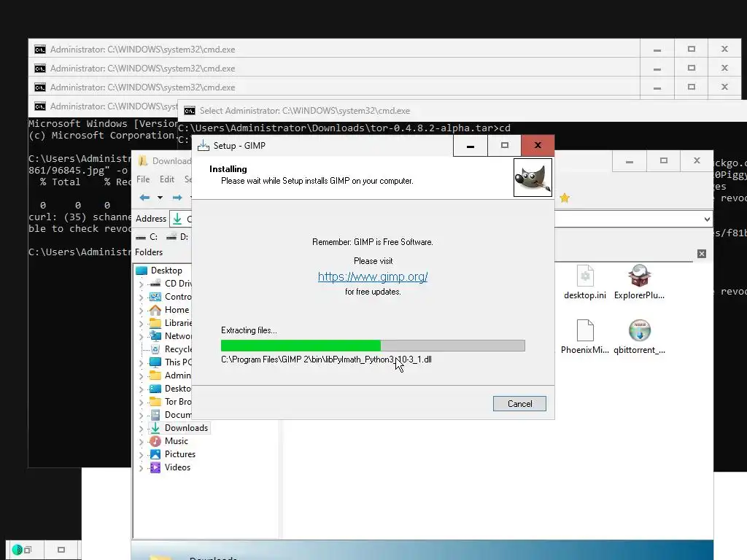Click the installation progress bar

pos(373,346)
